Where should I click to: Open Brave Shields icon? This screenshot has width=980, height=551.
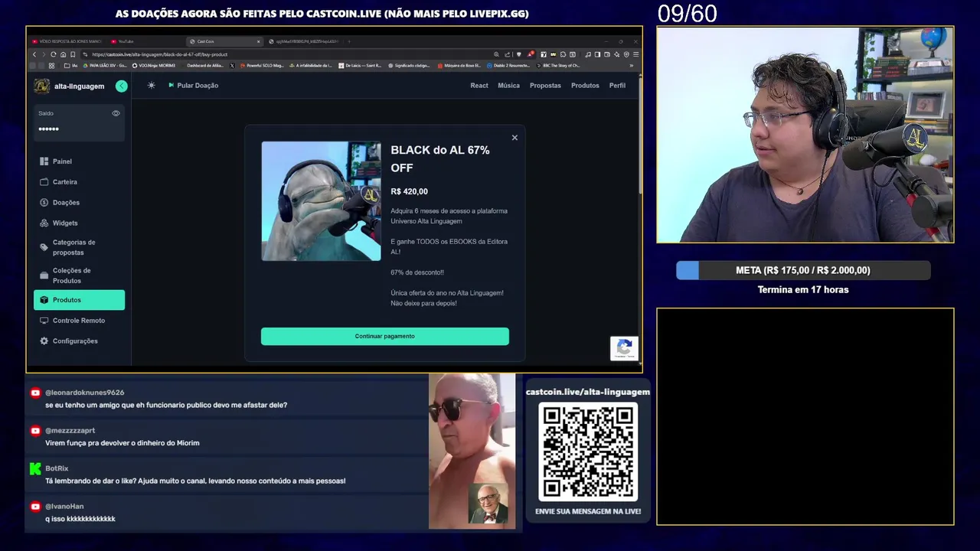pos(519,54)
